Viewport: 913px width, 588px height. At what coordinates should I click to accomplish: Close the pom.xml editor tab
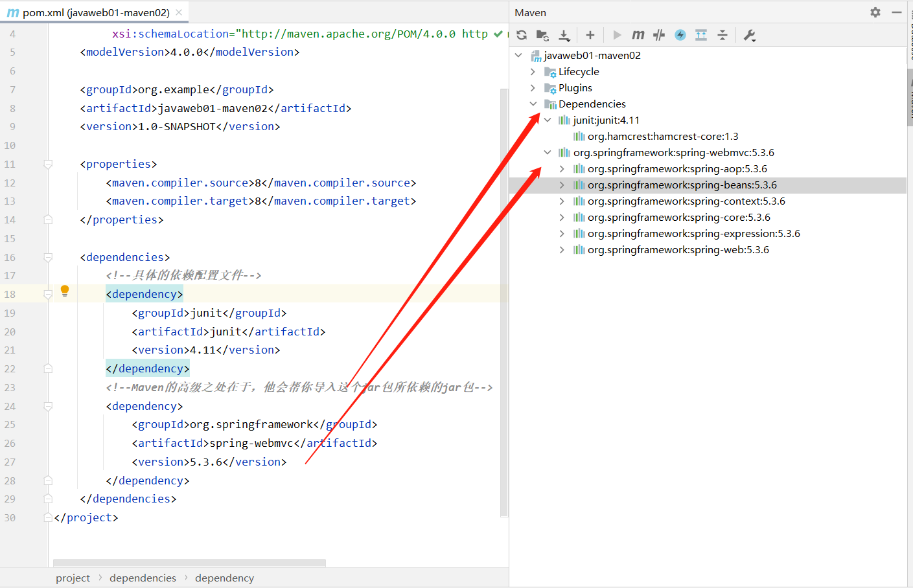click(x=179, y=12)
